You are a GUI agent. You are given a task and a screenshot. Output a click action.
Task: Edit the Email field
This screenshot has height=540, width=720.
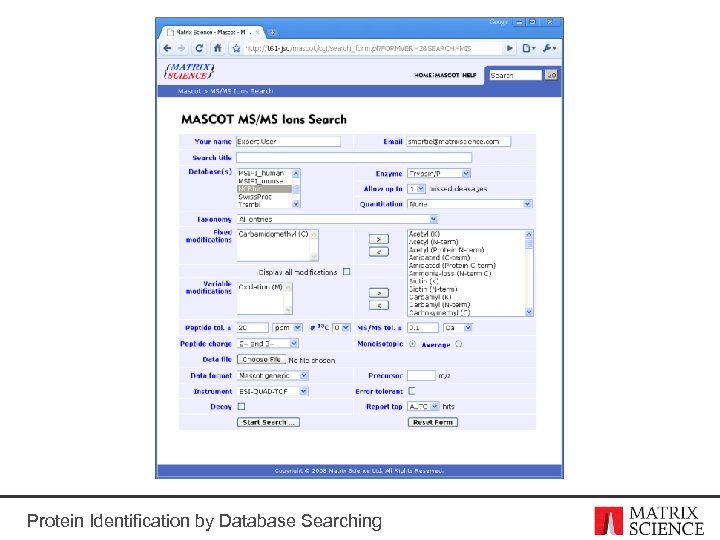tap(459, 141)
